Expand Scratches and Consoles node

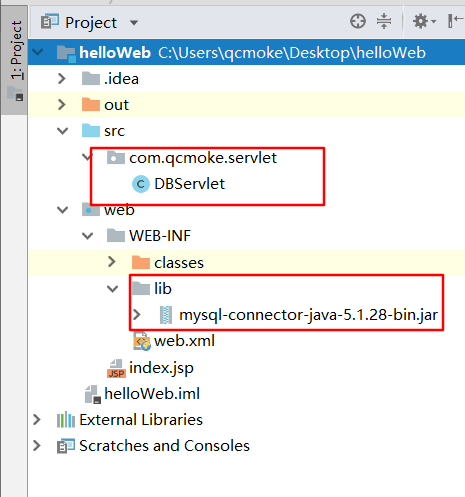pyautogui.click(x=37, y=446)
